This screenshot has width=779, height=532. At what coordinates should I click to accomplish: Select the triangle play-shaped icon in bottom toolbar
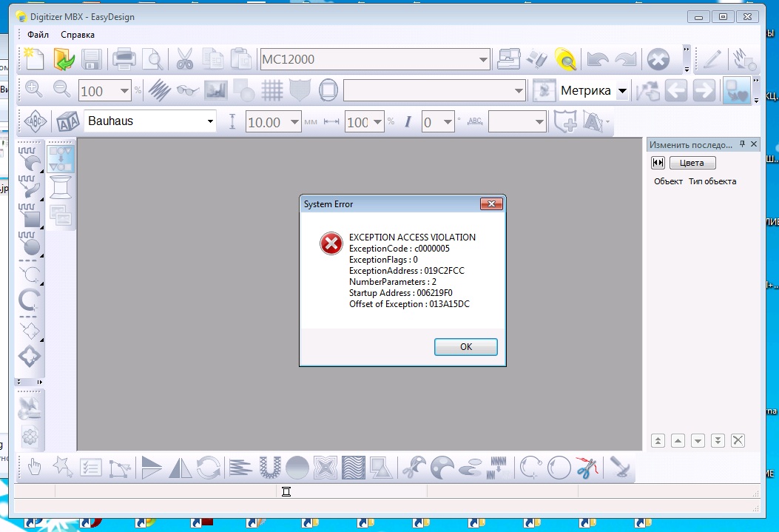(151, 468)
